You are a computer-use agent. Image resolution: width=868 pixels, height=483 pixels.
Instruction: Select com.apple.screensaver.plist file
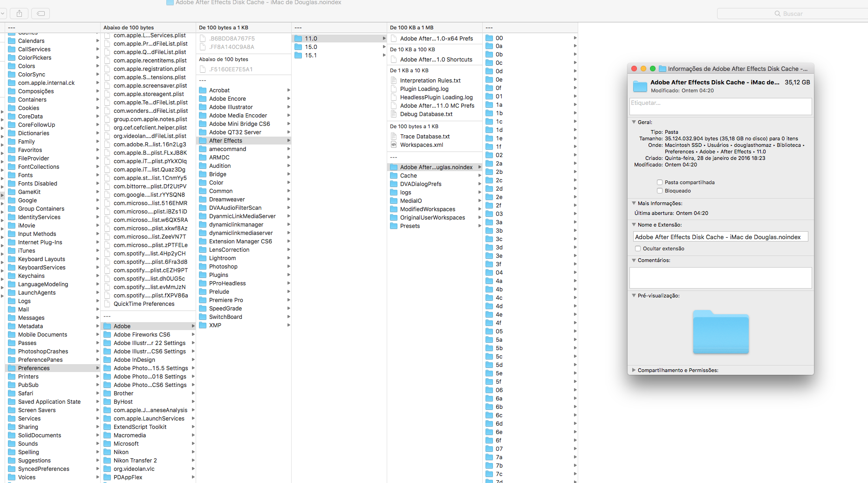coord(148,86)
